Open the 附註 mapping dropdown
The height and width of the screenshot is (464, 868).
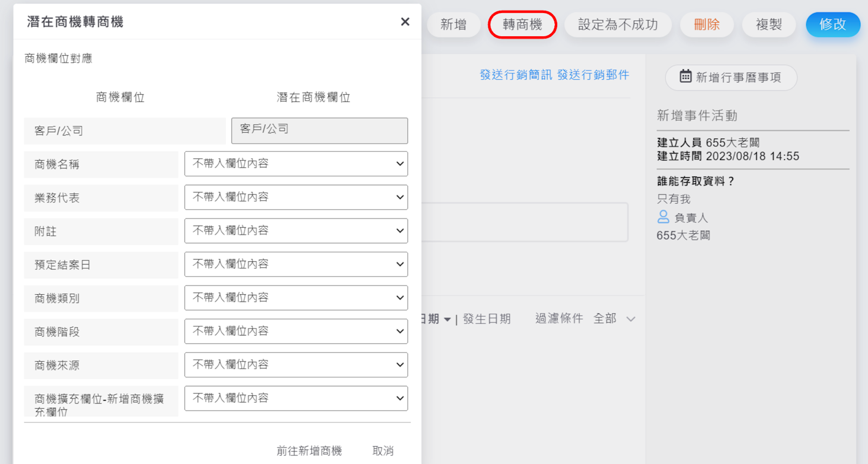point(296,231)
